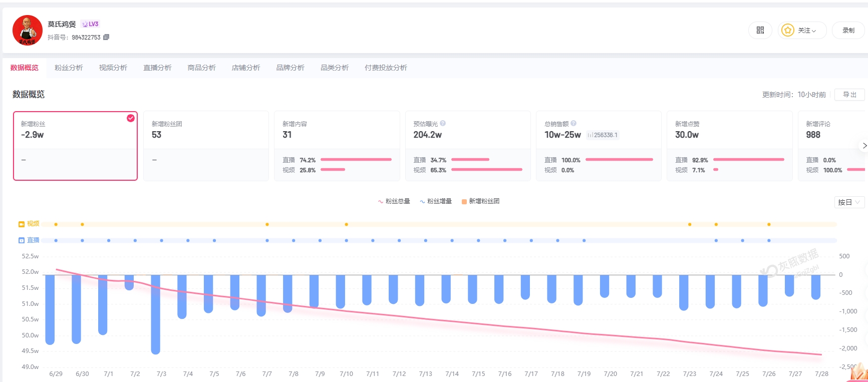Switch to the 直播分析 tab
Image resolution: width=868 pixels, height=382 pixels.
pyautogui.click(x=157, y=68)
